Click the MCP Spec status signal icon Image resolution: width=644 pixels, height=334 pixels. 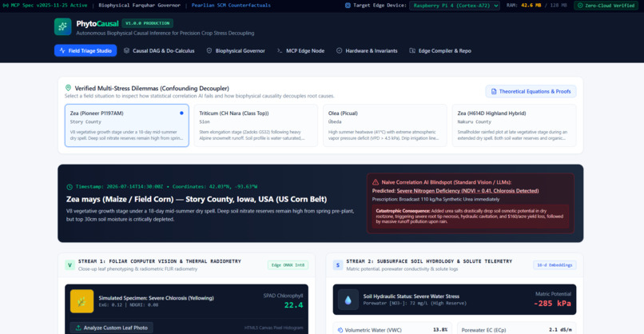tap(6, 6)
